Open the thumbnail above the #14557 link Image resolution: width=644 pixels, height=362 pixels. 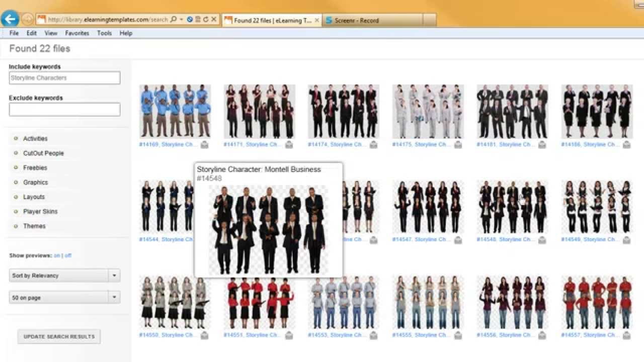coord(597,302)
